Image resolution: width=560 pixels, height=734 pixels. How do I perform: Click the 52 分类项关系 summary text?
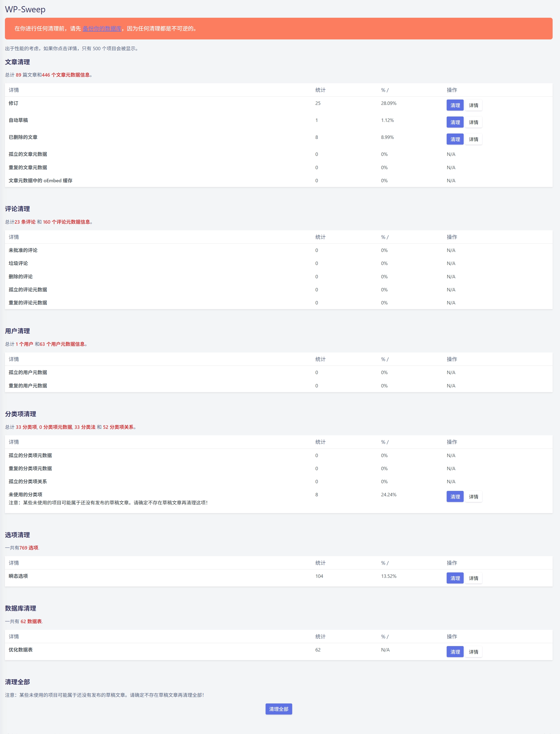(x=118, y=427)
